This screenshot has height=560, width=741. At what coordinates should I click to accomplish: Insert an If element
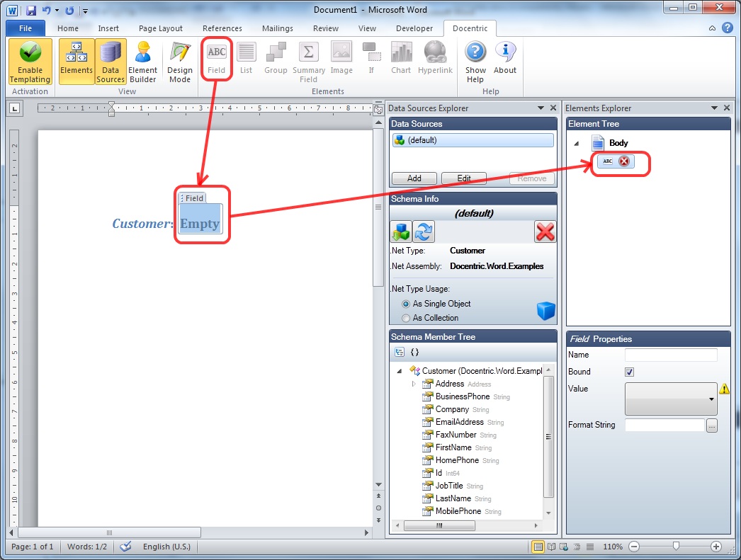(x=371, y=59)
